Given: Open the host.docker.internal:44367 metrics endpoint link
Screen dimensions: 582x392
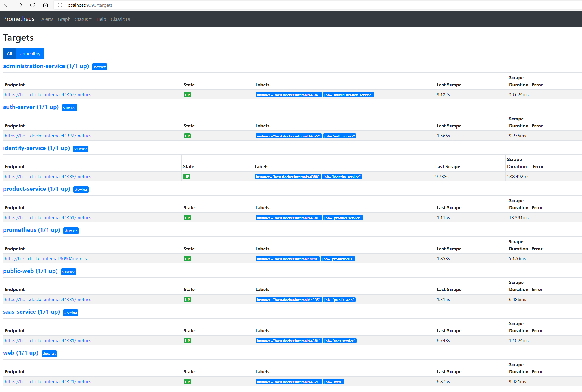Looking at the screenshot, I should coord(48,94).
